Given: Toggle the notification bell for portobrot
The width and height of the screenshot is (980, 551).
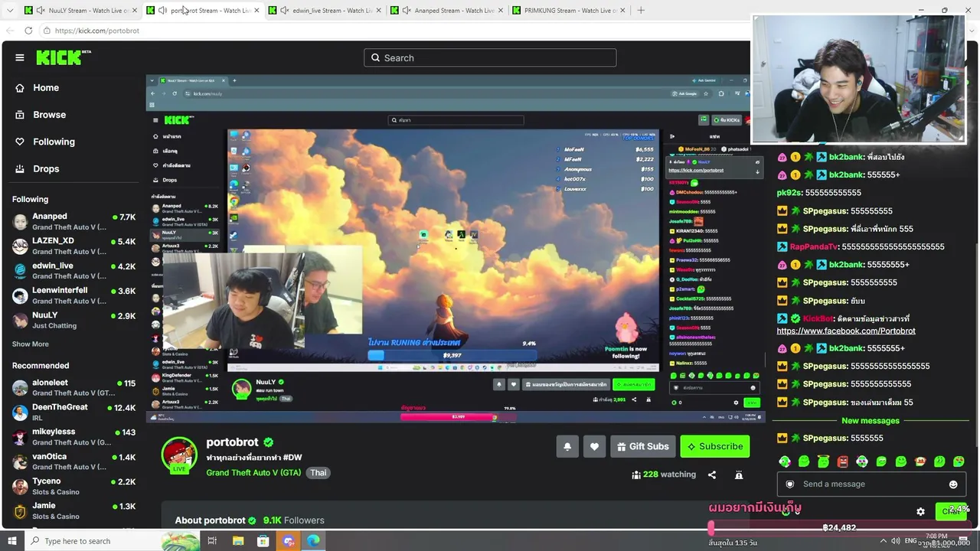Looking at the screenshot, I should tap(567, 447).
